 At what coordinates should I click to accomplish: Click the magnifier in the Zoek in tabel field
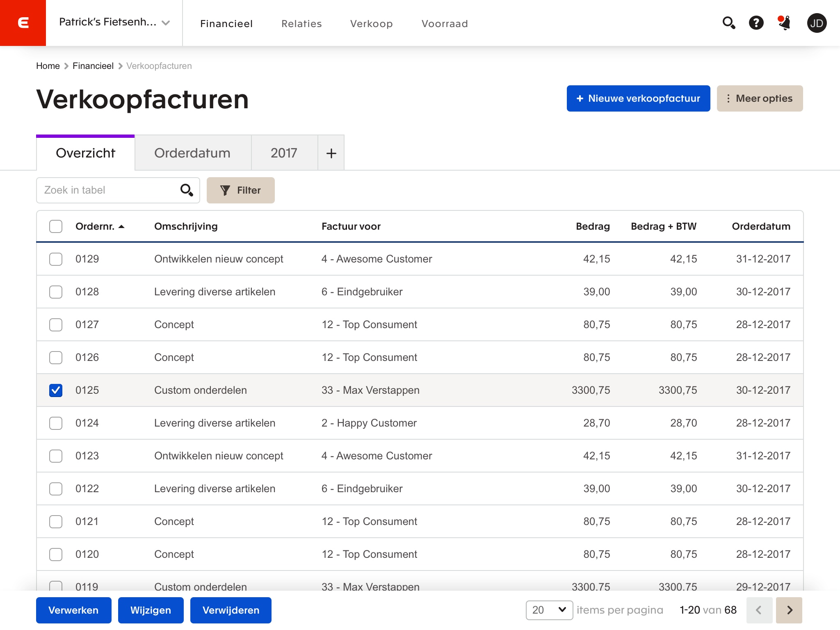pyautogui.click(x=187, y=190)
